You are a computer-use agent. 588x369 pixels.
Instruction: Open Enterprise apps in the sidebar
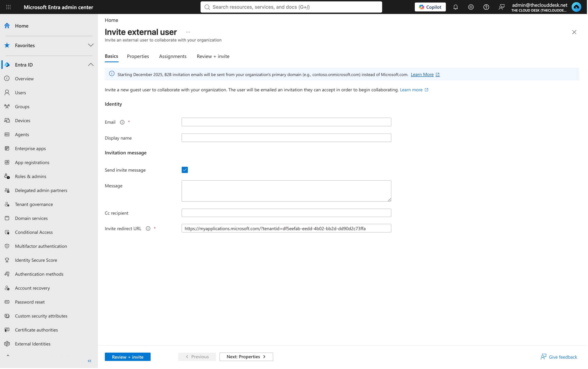(x=30, y=148)
